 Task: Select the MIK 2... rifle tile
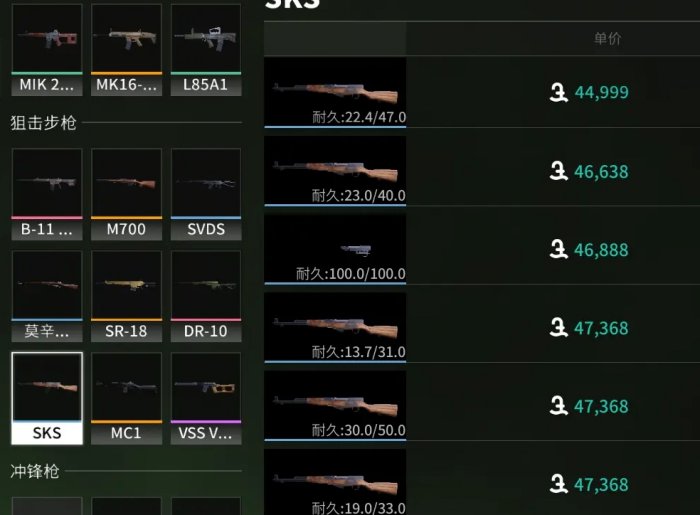click(x=47, y=50)
